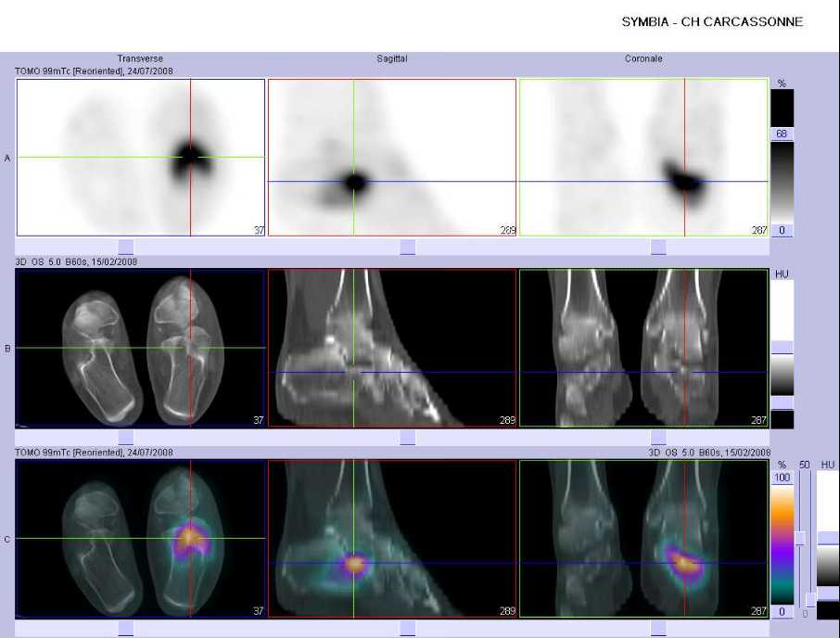The height and width of the screenshot is (638, 840).
Task: Click the 'Sagittal' column header
Action: tap(391, 59)
